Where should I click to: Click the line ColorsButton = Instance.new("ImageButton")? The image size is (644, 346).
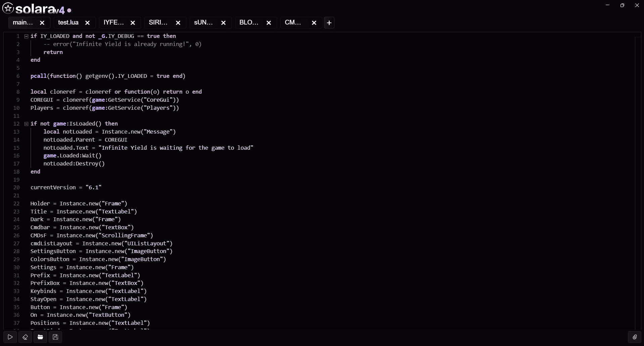point(98,259)
